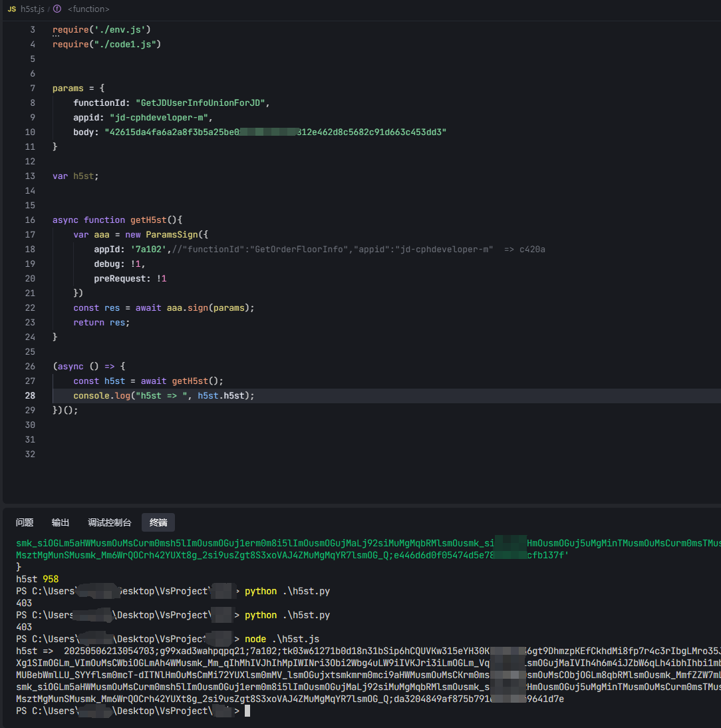
Task: Click the console.log statement on line 28
Action: (164, 395)
